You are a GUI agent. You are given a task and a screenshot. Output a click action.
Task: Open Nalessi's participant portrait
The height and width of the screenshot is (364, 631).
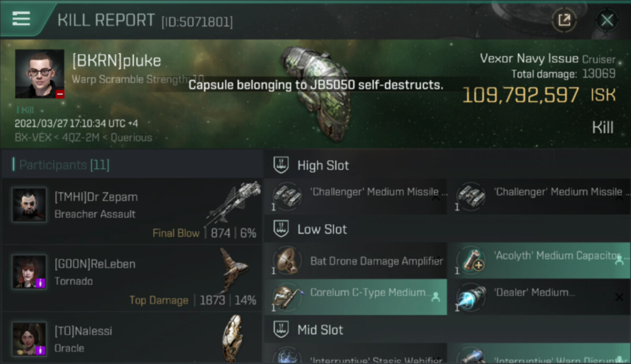click(x=30, y=339)
